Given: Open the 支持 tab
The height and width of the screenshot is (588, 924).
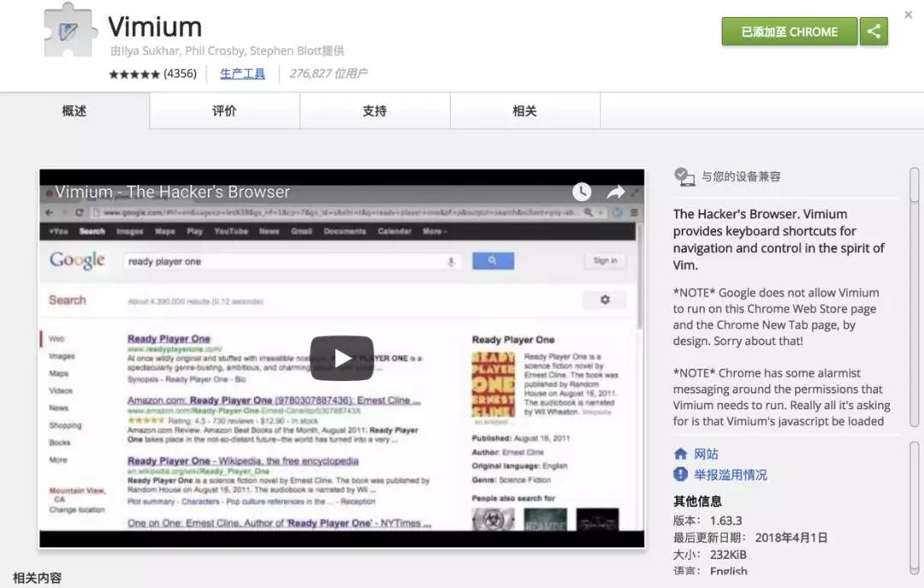Looking at the screenshot, I should 374,110.
